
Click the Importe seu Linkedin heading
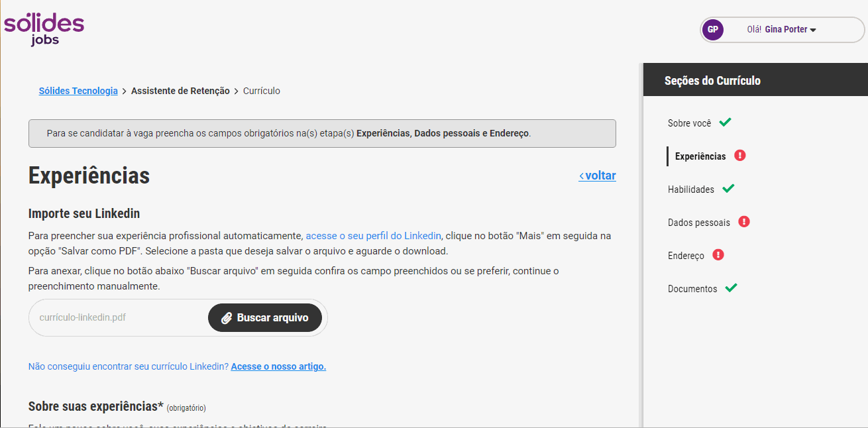pos(84,213)
